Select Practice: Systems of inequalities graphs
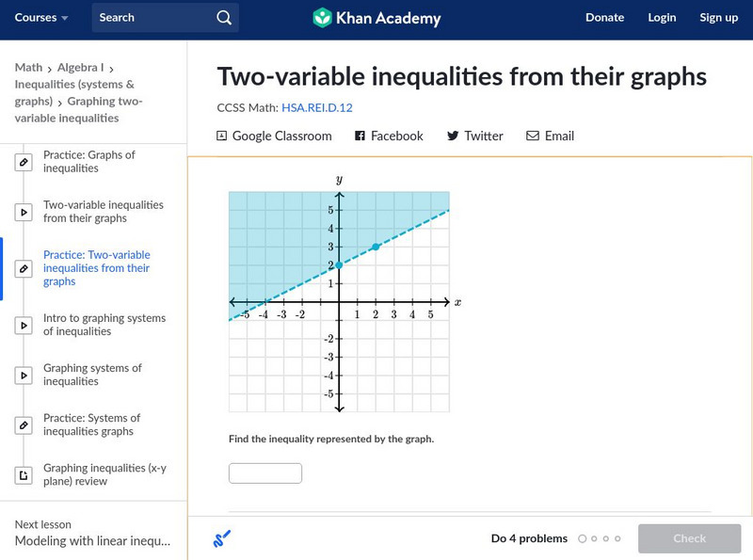Screen dimensions: 753x560 [x=91, y=424]
